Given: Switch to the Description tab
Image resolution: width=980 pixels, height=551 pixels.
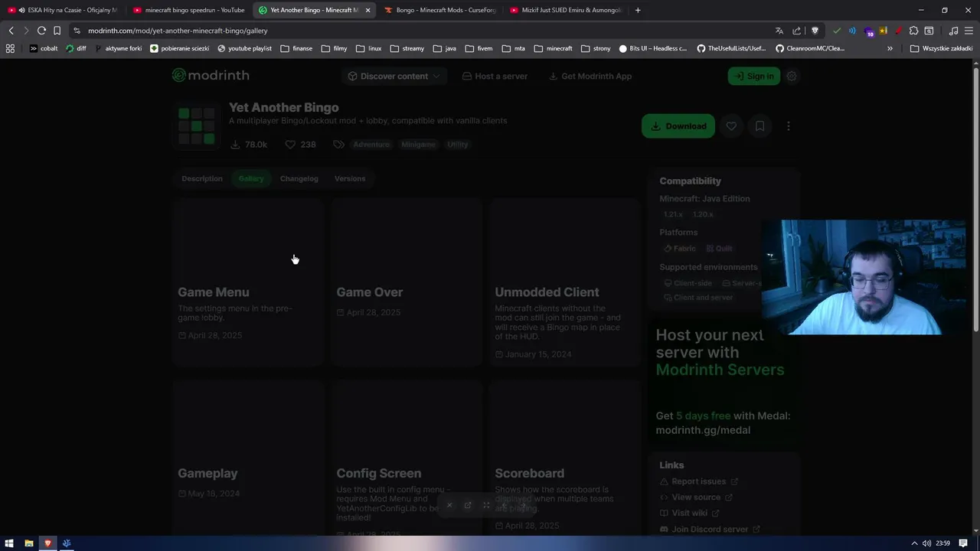Looking at the screenshot, I should [202, 178].
